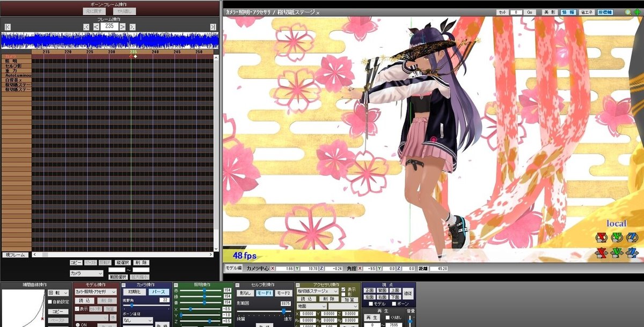Click the model 読込 button

click(84, 301)
